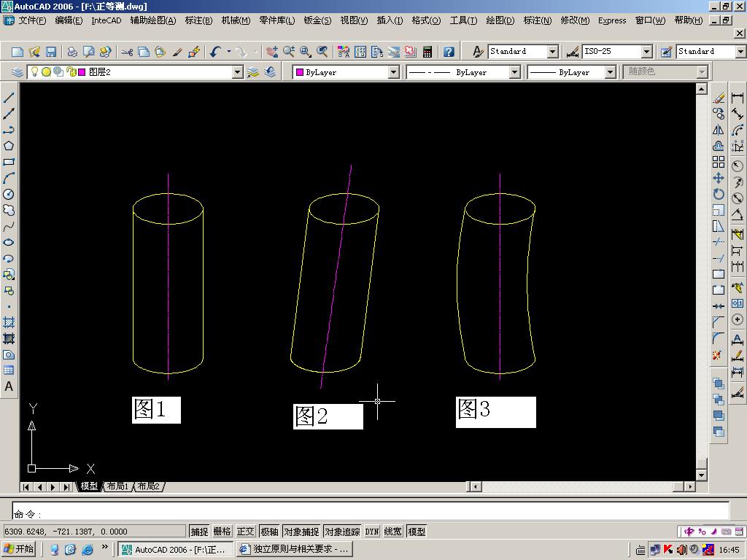The width and height of the screenshot is (747, 560).
Task: Switch to 独立原则与相关要求 taskbar window
Action: (x=295, y=549)
